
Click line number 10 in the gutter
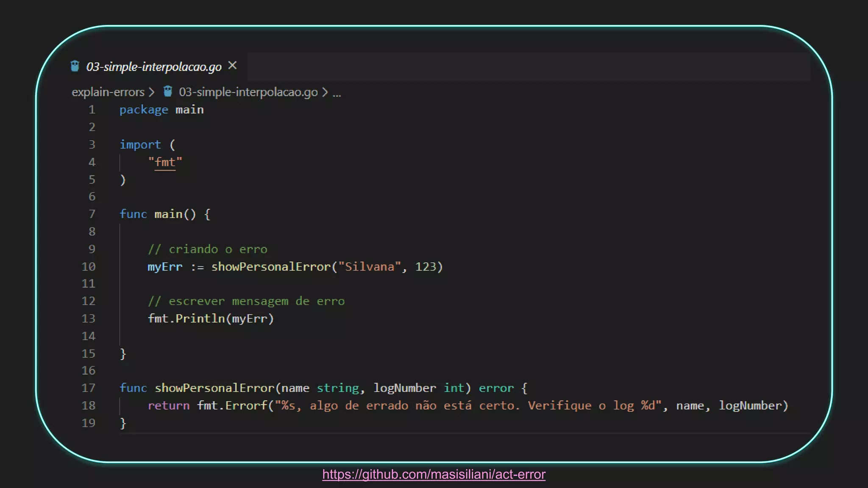[89, 266]
